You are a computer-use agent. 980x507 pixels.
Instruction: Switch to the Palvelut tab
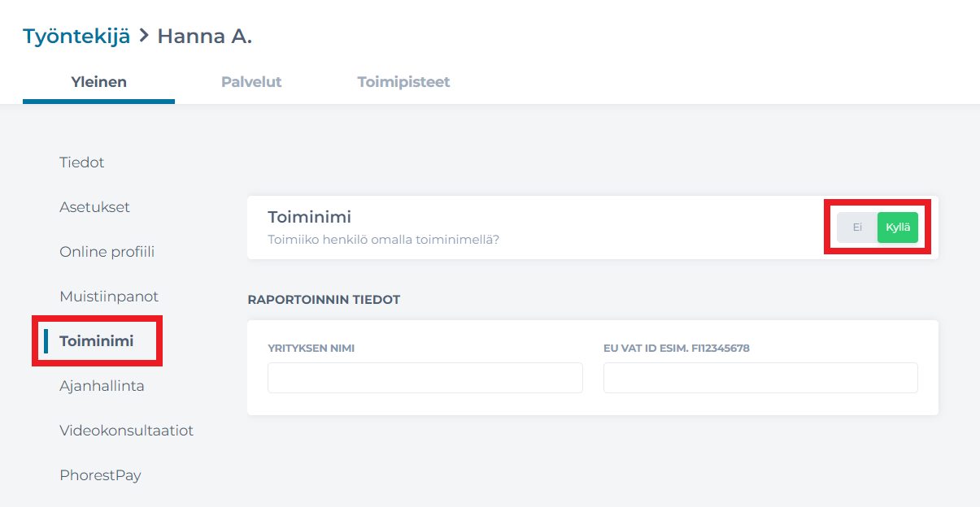click(x=251, y=81)
